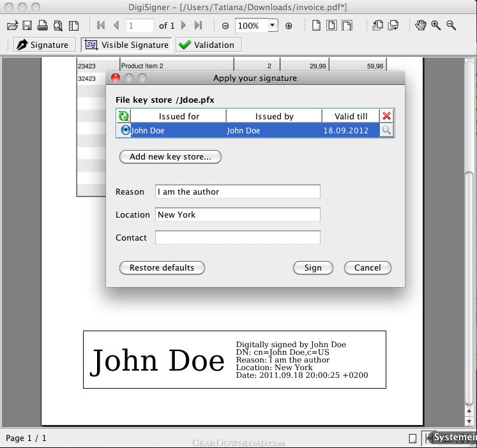
Task: Click the Issued by column header
Action: [x=274, y=116]
